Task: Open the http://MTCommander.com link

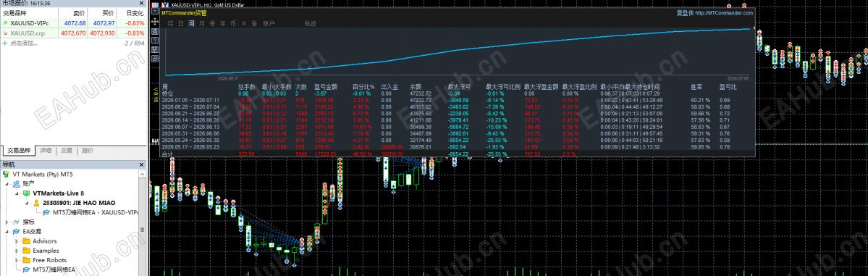Action: pyautogui.click(x=725, y=13)
